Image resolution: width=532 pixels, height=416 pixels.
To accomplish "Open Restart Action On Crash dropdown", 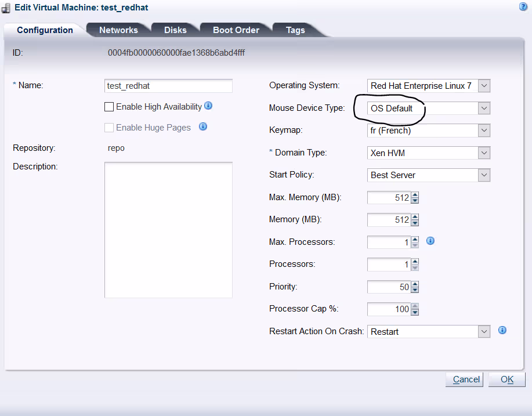I will 484,332.
